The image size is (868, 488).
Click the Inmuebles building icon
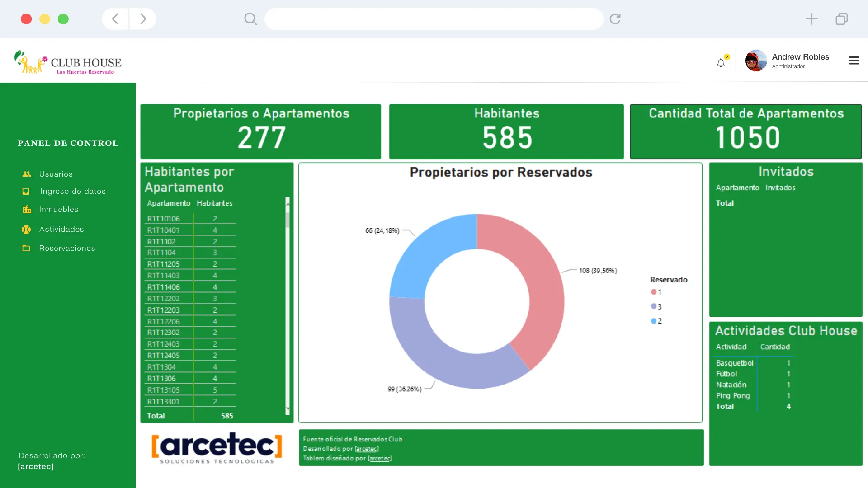27,209
